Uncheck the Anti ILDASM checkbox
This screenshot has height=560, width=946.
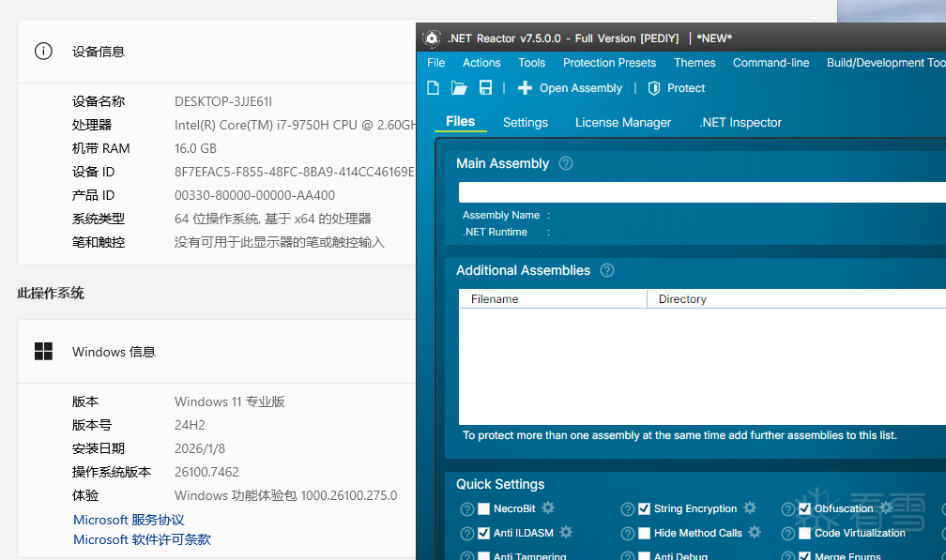[x=484, y=533]
